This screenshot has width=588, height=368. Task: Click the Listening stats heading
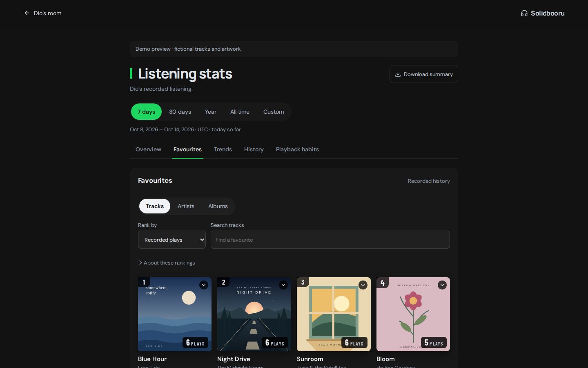point(185,74)
